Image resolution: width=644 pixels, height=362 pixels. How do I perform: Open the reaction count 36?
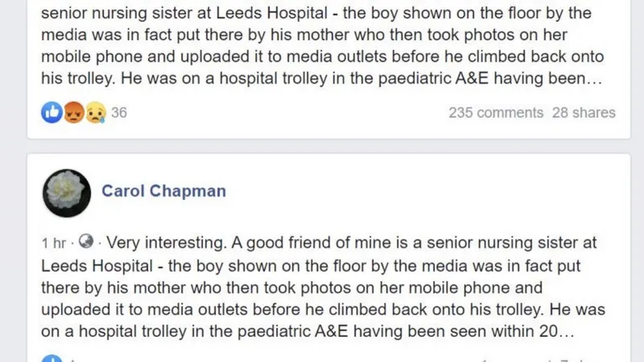coord(120,113)
